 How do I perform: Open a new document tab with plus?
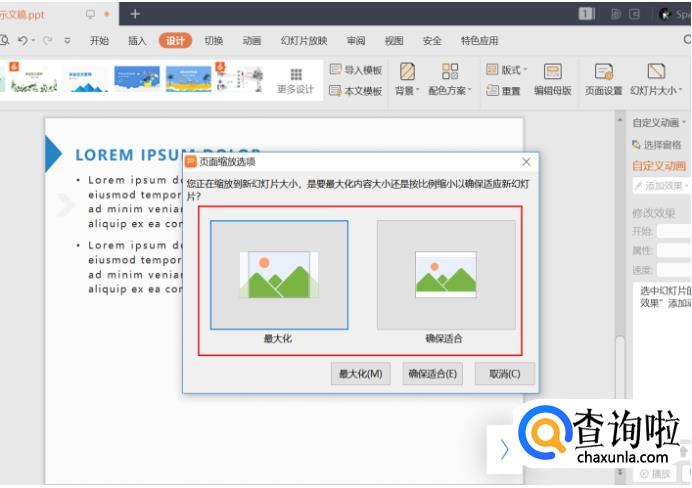(135, 14)
